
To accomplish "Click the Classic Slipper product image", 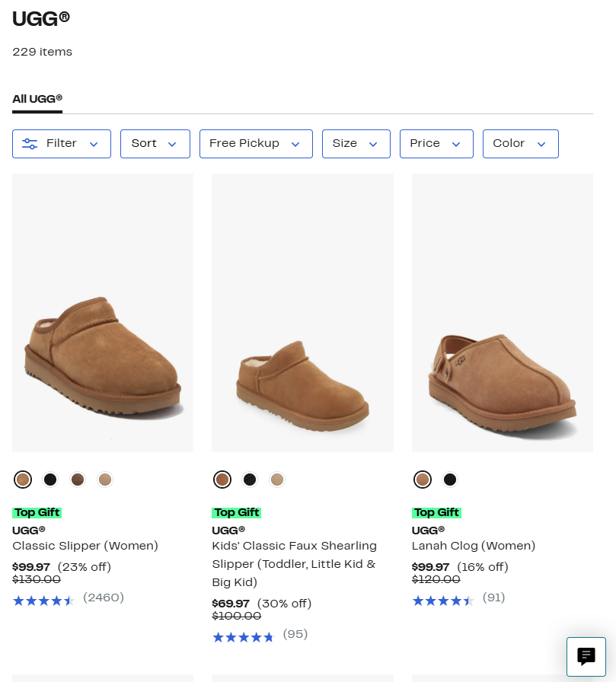I will 103,313.
